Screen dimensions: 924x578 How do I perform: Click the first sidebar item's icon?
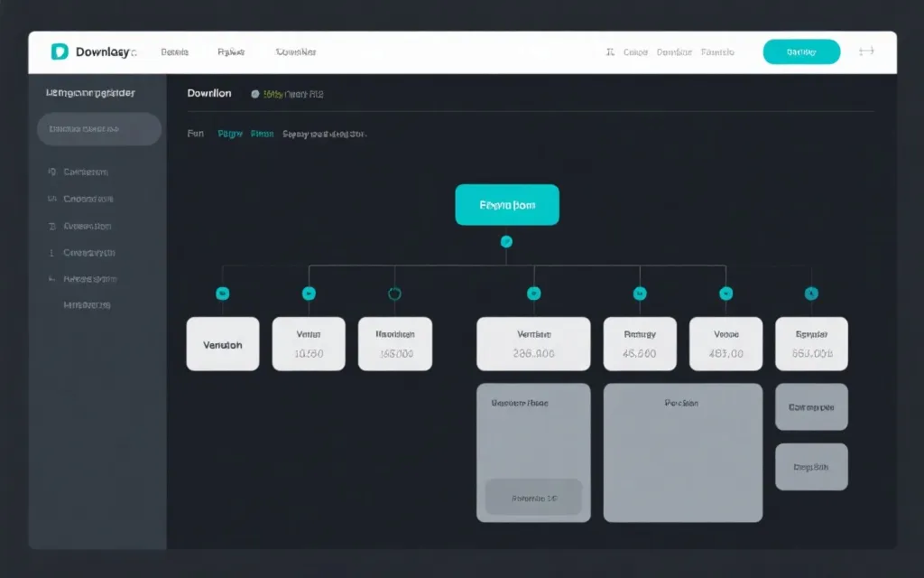pos(52,172)
